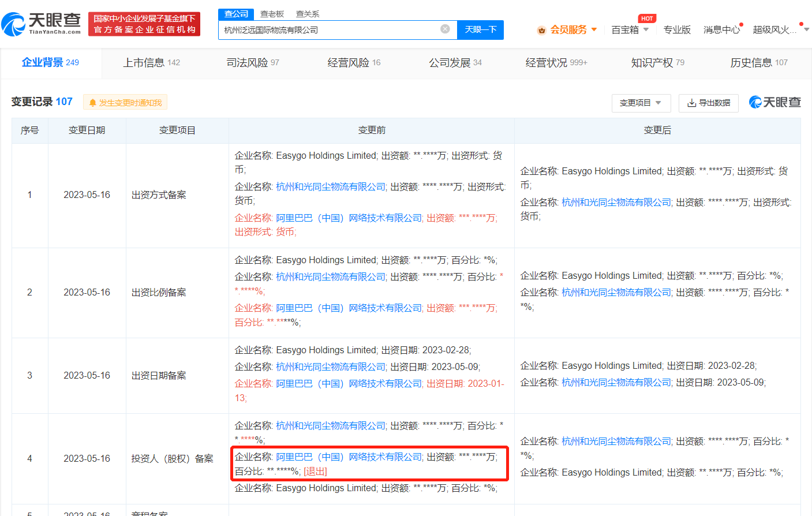Screen dimensions: 812x516
Task: Open the 变更项目 filter dropdown
Action: point(641,103)
